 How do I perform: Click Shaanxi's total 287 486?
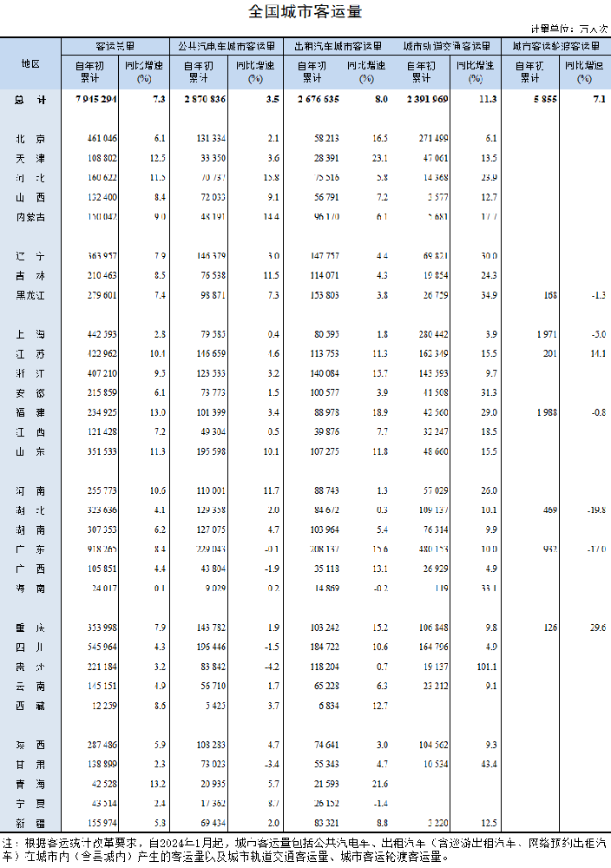pos(102,745)
